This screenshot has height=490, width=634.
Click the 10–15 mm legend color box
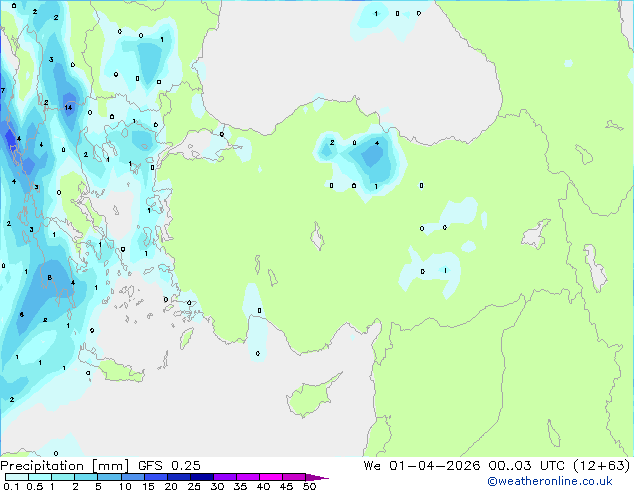(x=132, y=477)
